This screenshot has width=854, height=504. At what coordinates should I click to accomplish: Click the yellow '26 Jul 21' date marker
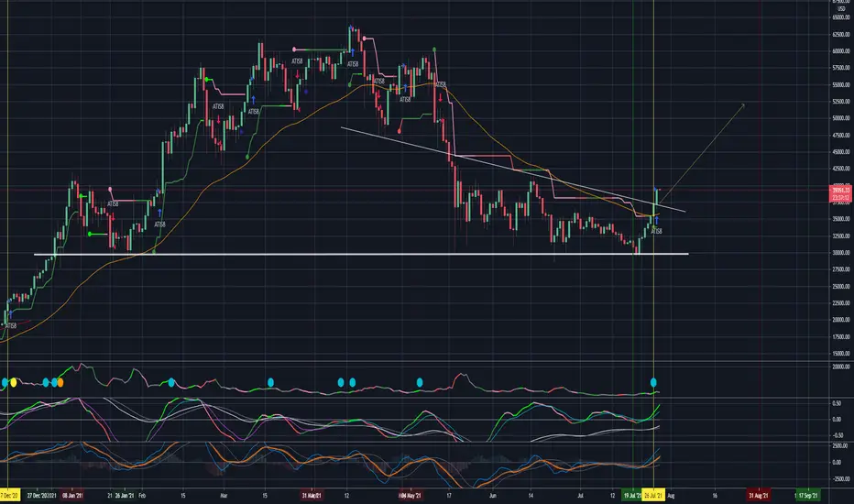(x=653, y=495)
